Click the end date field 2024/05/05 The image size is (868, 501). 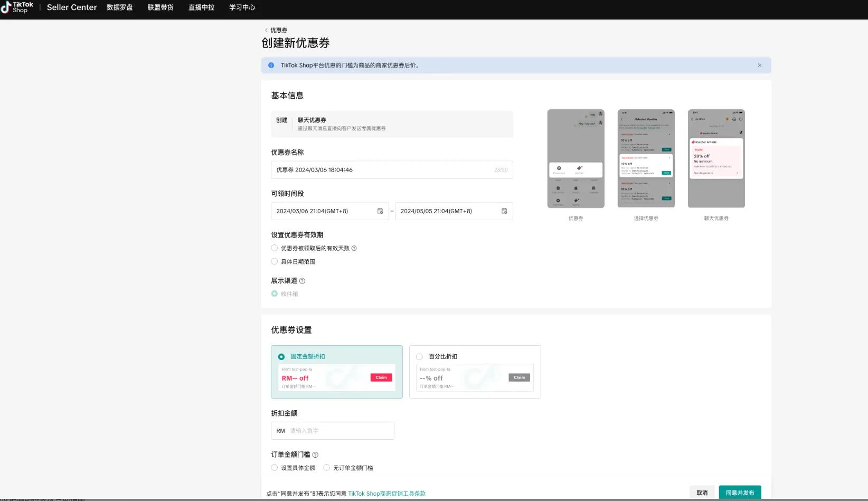[x=454, y=211]
